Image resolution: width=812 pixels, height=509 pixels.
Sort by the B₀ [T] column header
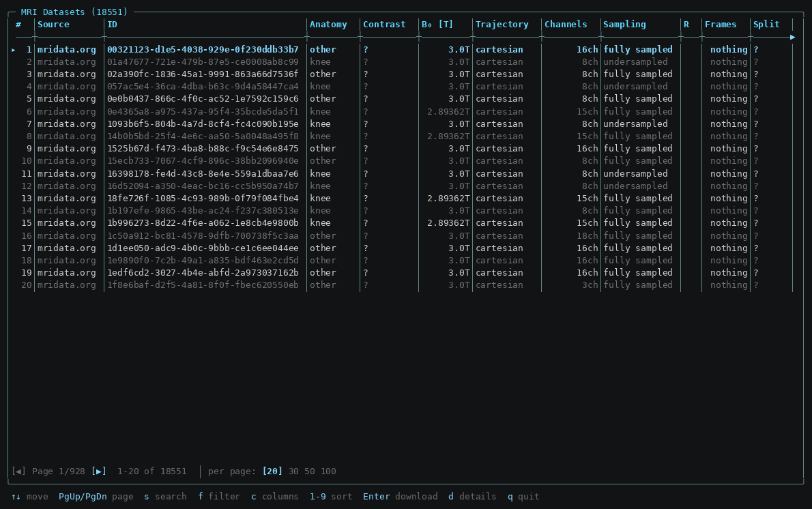[437, 25]
